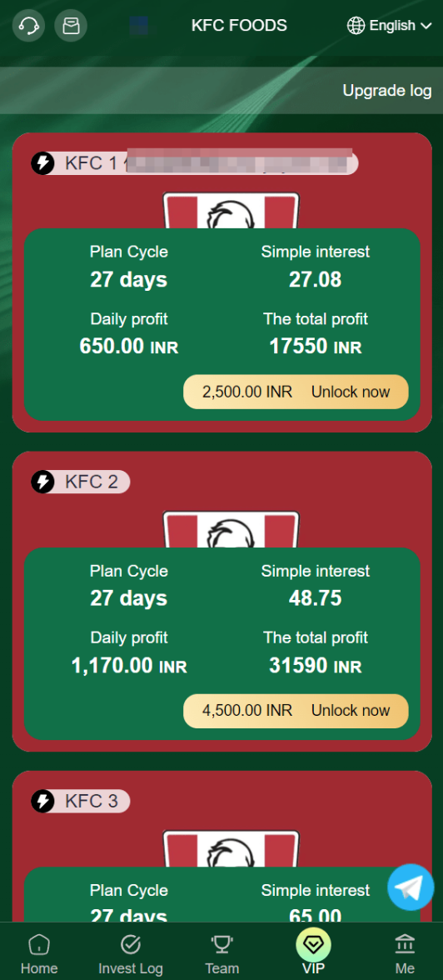The image size is (443, 980).
Task: Click the KFC 1 logo image
Action: point(231,210)
